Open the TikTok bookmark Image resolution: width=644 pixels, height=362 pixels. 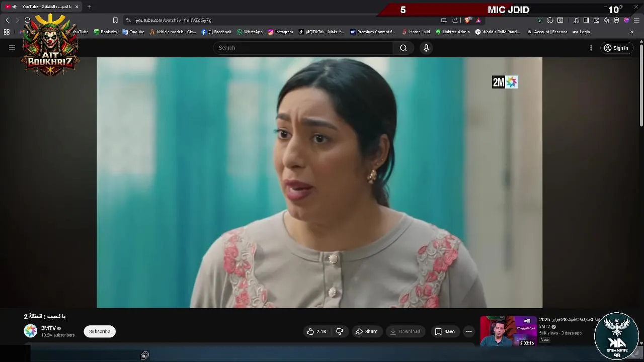321,32
